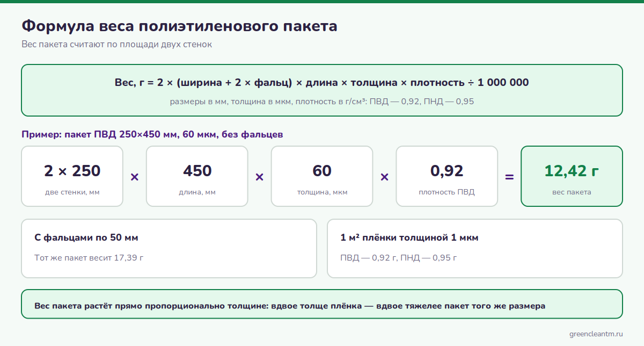This screenshot has height=346, width=644.
Task: Click the equals sign before the result
Action: [x=509, y=177]
